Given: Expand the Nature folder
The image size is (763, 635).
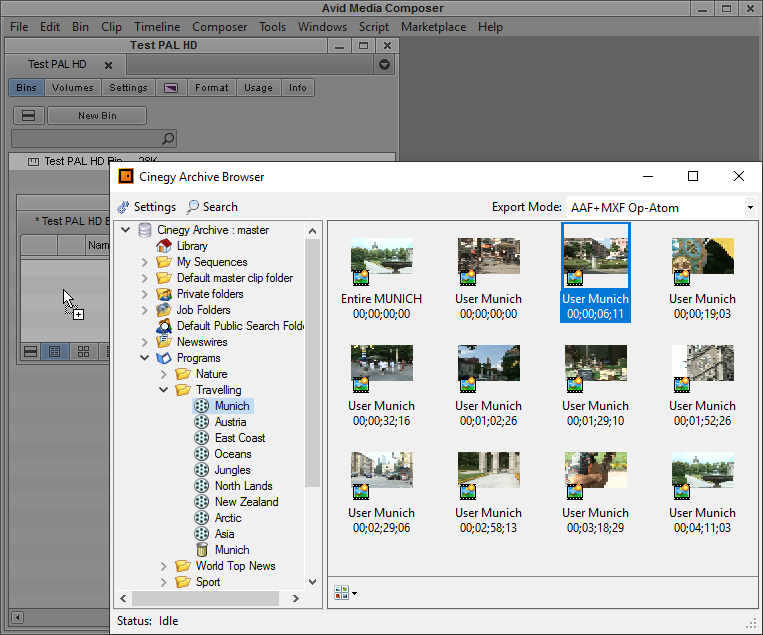Looking at the screenshot, I should pyautogui.click(x=164, y=374).
